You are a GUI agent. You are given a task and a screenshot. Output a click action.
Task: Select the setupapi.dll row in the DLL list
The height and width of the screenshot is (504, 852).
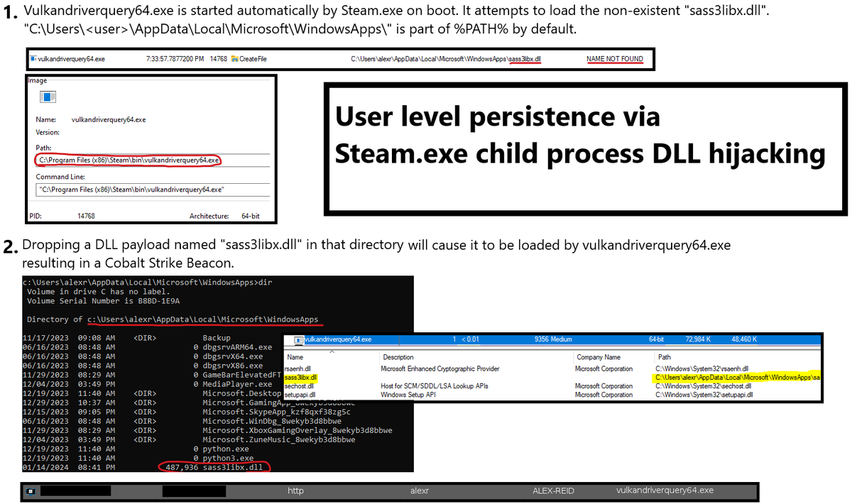(552, 395)
